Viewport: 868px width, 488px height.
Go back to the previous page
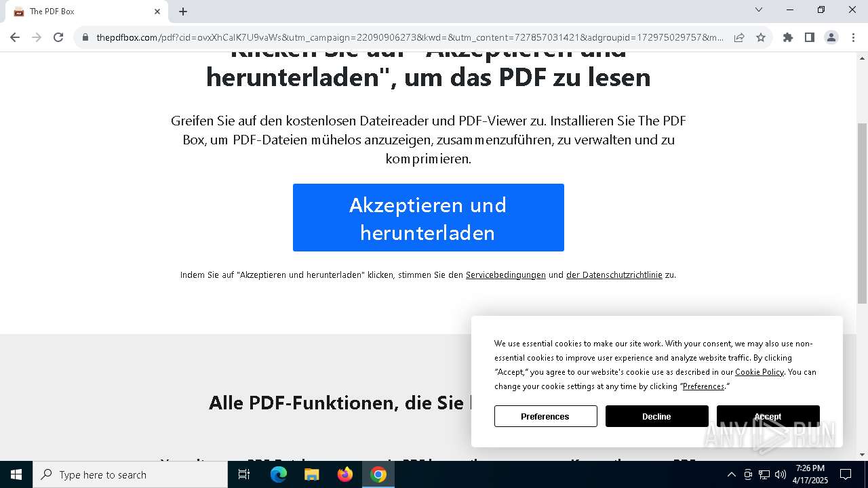15,37
